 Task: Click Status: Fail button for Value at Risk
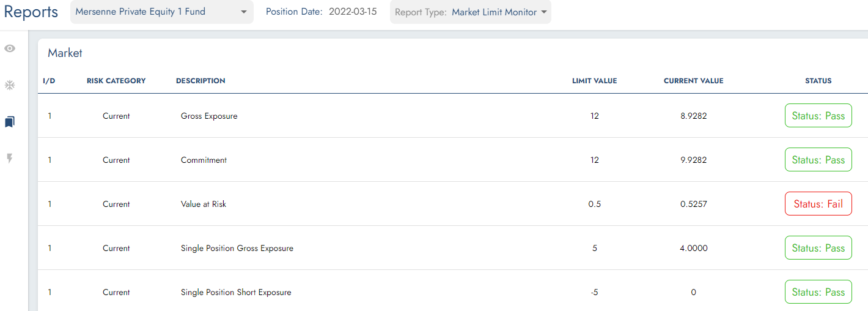tap(818, 204)
